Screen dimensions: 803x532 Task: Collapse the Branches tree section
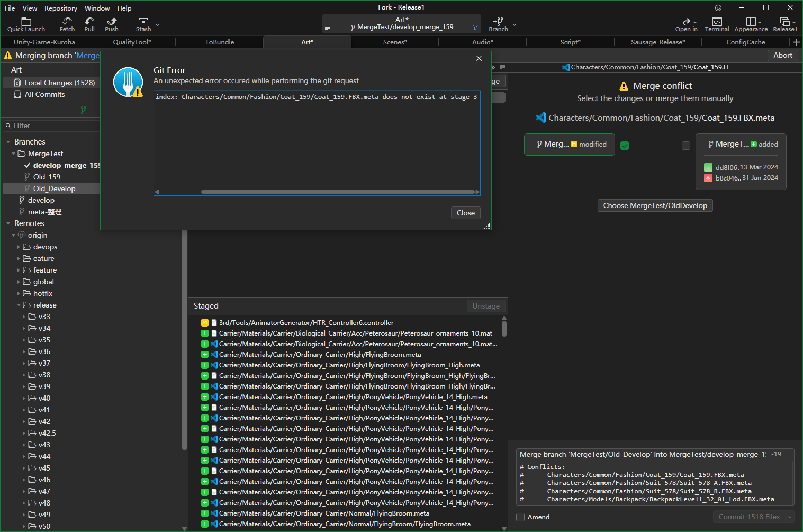tap(8, 142)
